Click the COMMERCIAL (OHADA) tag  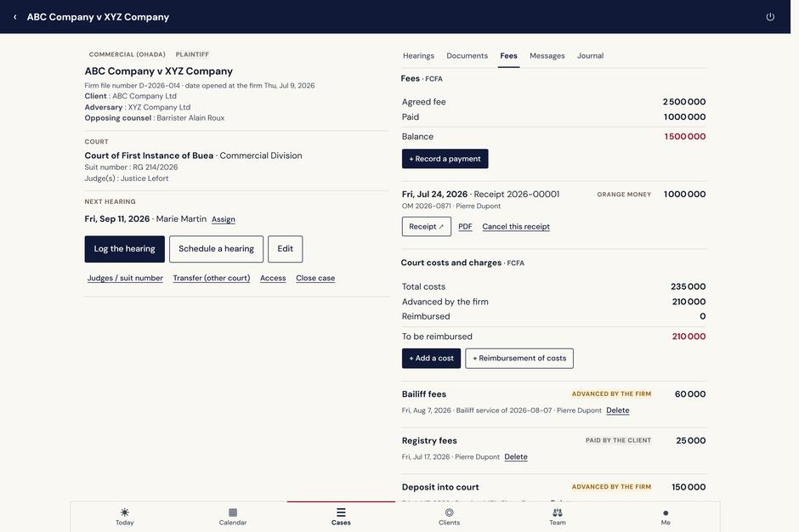click(127, 54)
